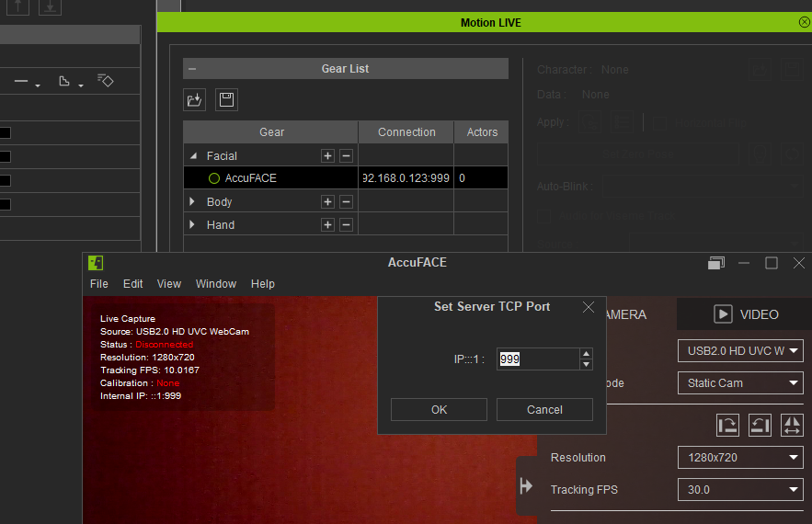Viewport: 812px width, 524px height.
Task: Click the tag marker icon in left panel
Action: (106, 81)
